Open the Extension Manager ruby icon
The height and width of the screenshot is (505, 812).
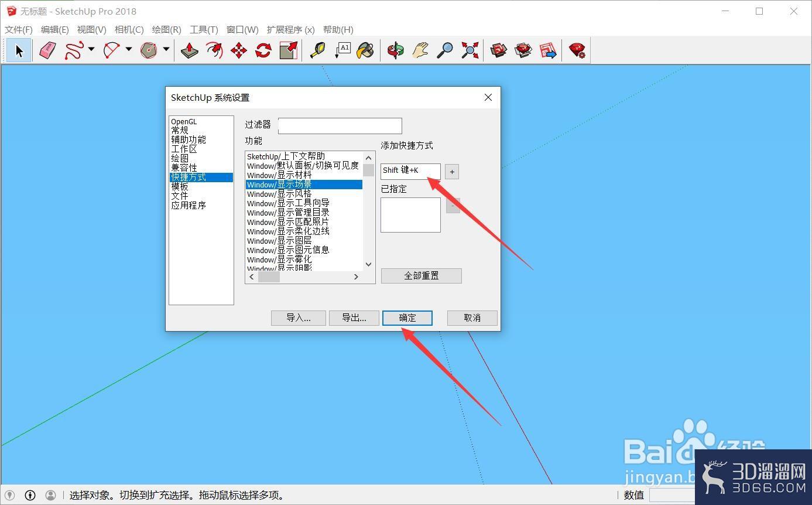click(x=577, y=50)
